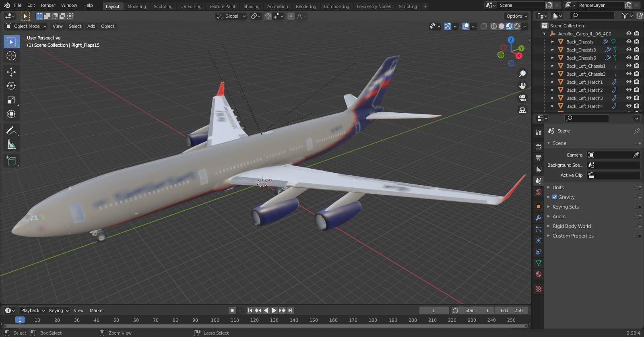Screen dimensions: 644x337
Task: Play the animation forward
Action: (x=274, y=310)
